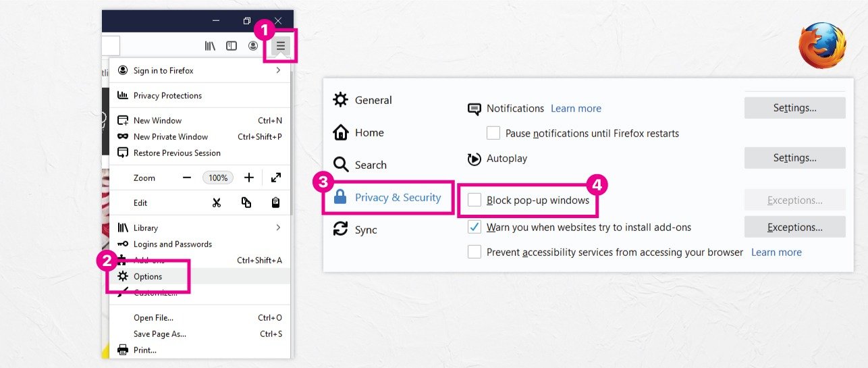Enable Block pop-up windows checkbox
The height and width of the screenshot is (368, 868).
(474, 200)
